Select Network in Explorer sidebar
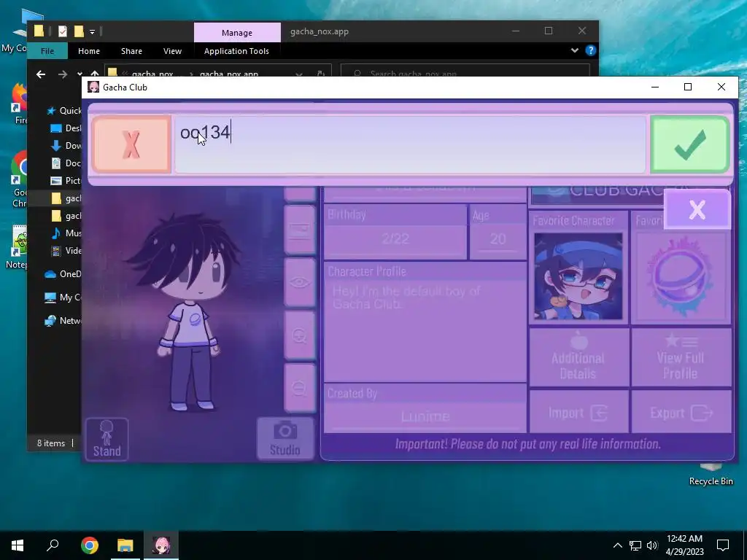This screenshot has height=560, width=747. coord(63,321)
